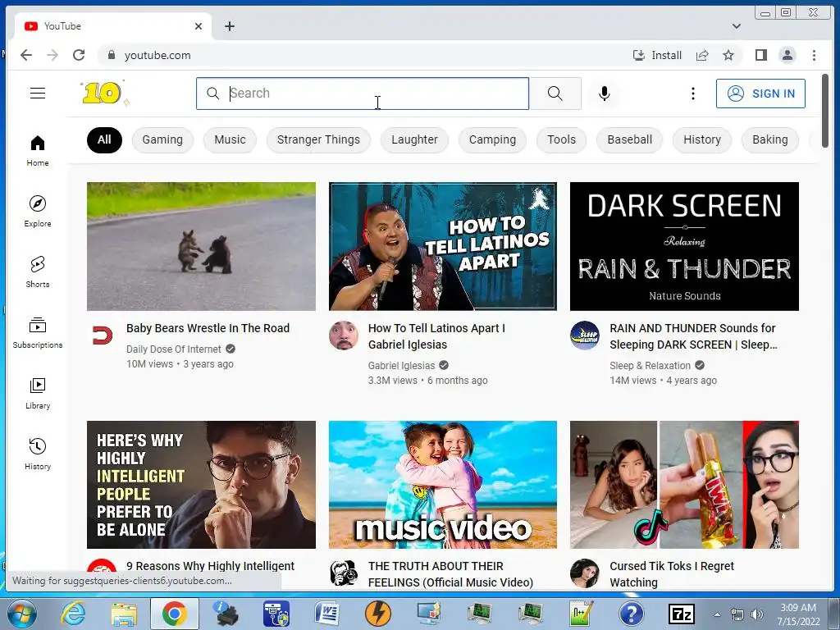Expand the tab search chevron
Viewport: 840px width, 630px height.
point(737,26)
